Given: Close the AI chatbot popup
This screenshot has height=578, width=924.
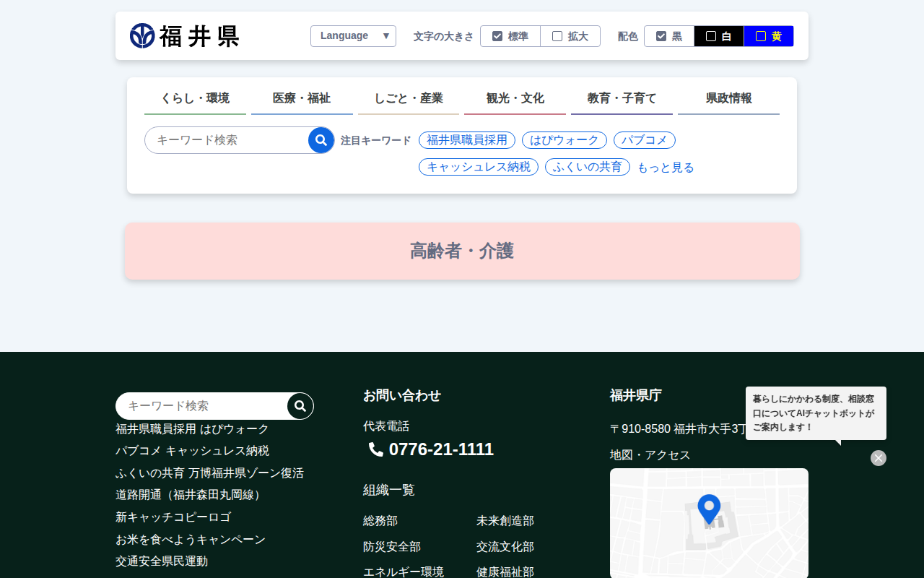Looking at the screenshot, I should (878, 458).
